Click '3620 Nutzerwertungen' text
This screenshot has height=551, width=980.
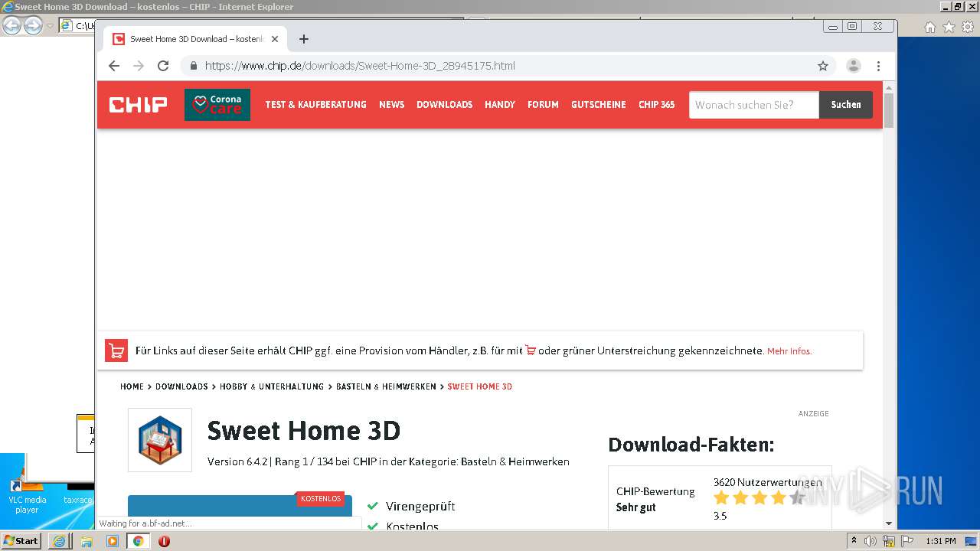tap(768, 482)
